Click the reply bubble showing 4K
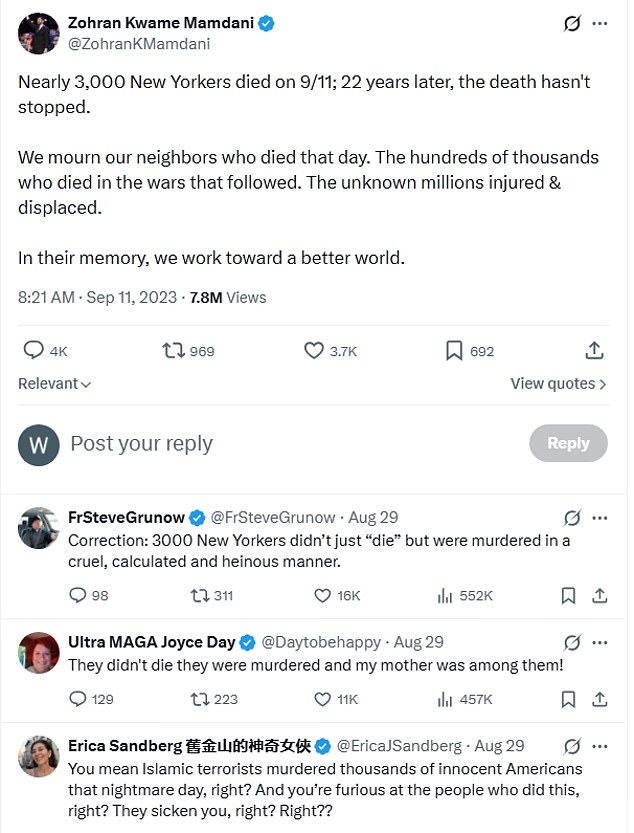 45,351
